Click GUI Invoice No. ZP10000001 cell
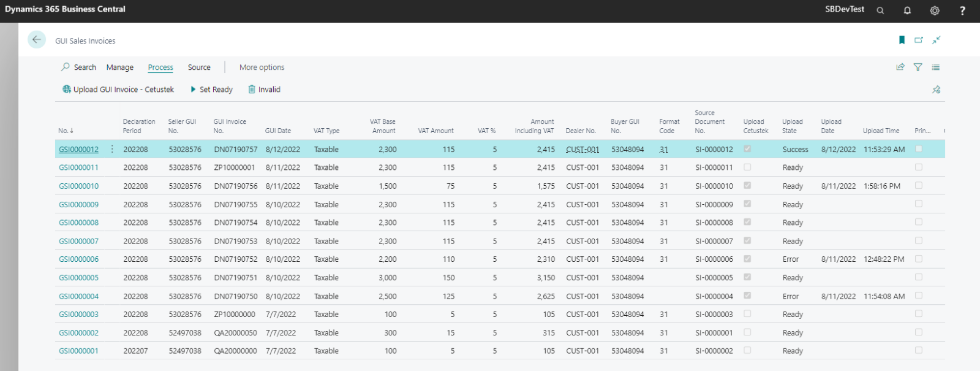Image resolution: width=980 pixels, height=371 pixels. coord(235,167)
